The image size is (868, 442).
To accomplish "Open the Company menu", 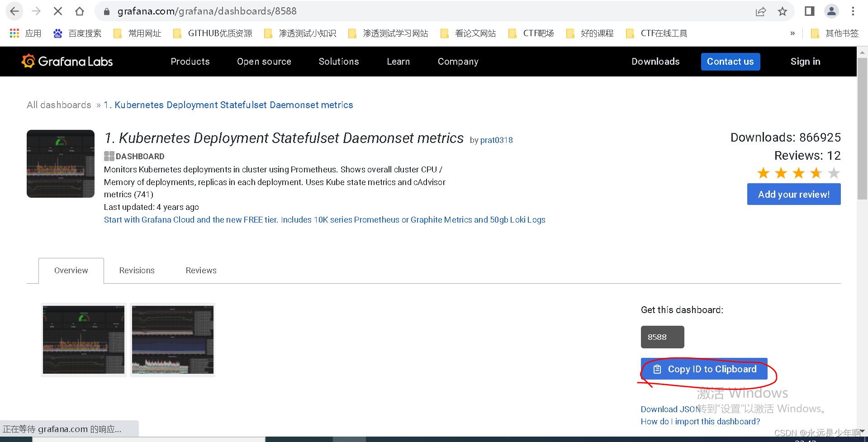I will click(458, 62).
